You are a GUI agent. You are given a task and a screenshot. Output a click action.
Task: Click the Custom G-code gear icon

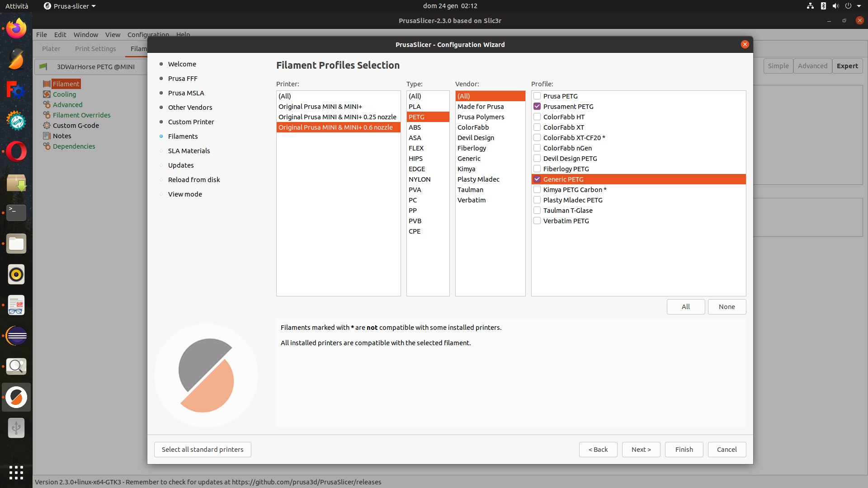pyautogui.click(x=47, y=125)
